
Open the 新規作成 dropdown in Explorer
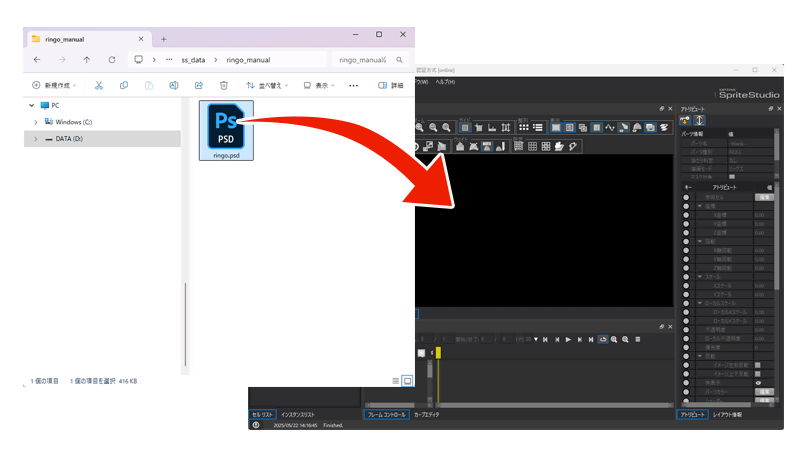coord(54,85)
